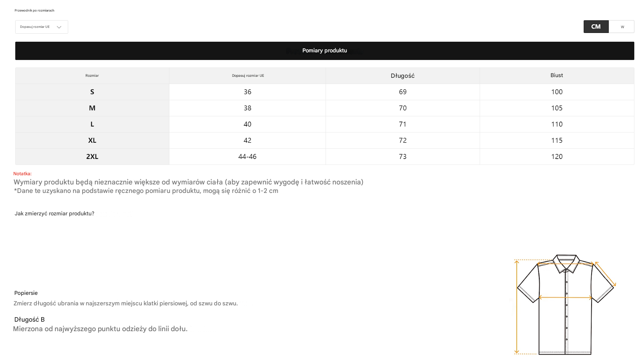Click the Przewodnik po rozmiarach title
The image size is (644, 358).
(x=34, y=11)
